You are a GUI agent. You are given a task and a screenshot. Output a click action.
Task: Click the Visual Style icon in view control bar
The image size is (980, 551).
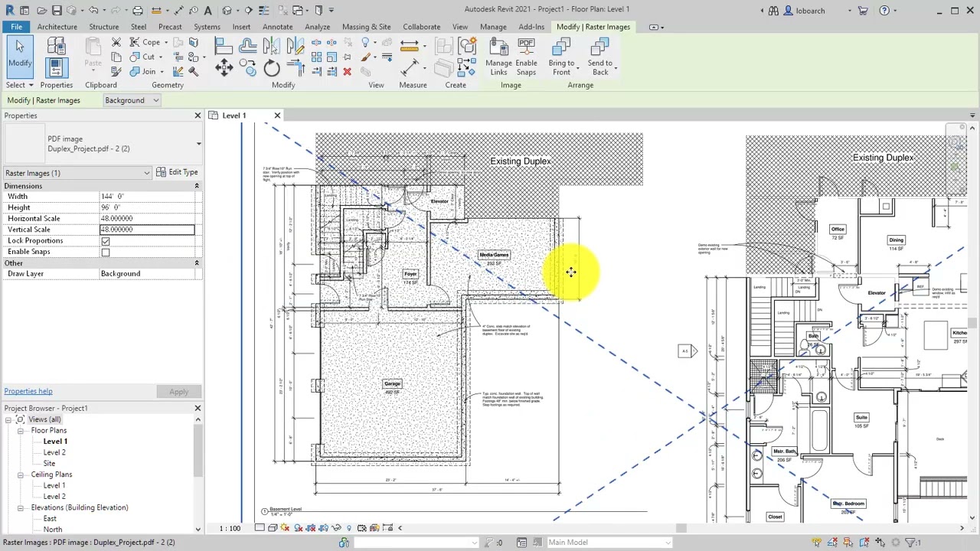[x=273, y=528]
